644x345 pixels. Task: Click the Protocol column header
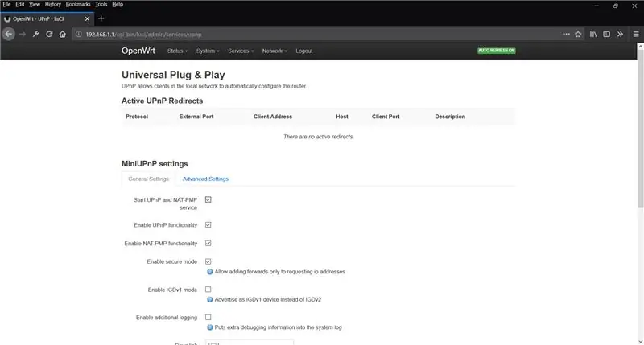coord(137,117)
